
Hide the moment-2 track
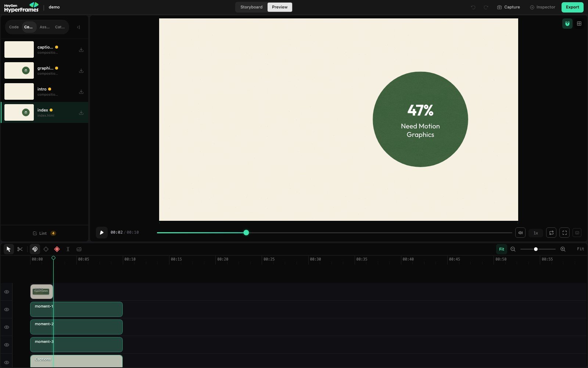(x=7, y=327)
